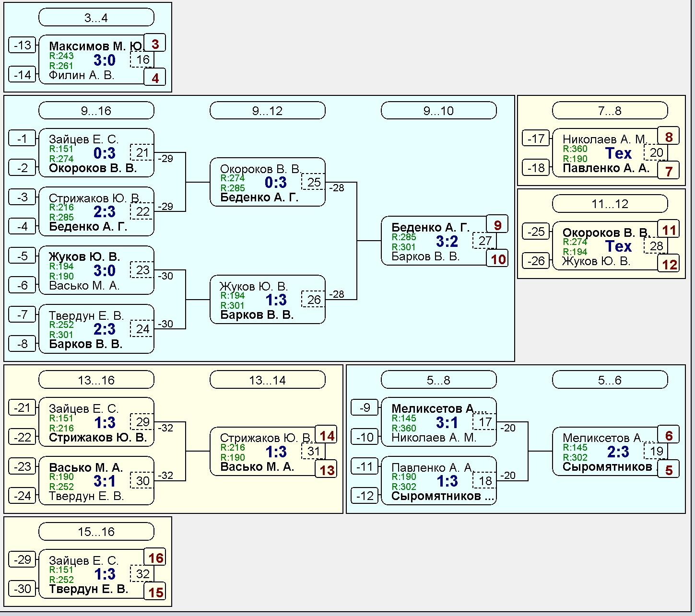Select match number 21 box
The image size is (695, 616).
tap(142, 152)
